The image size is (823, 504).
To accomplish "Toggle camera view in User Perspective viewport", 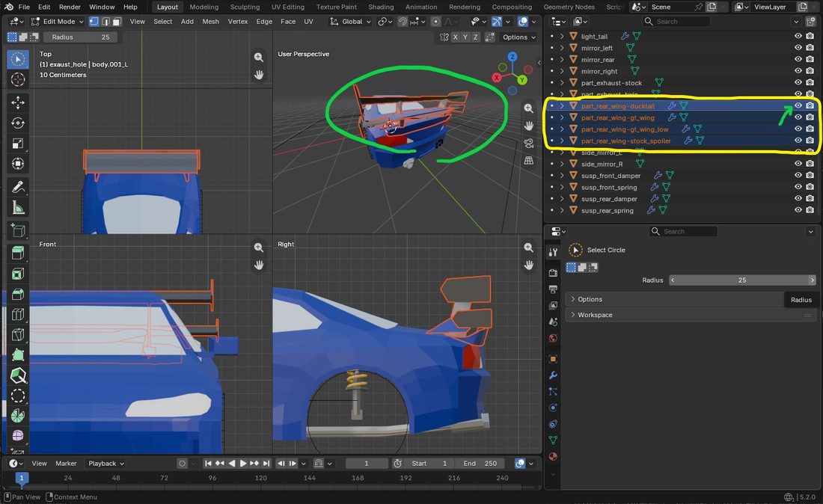I will point(528,143).
